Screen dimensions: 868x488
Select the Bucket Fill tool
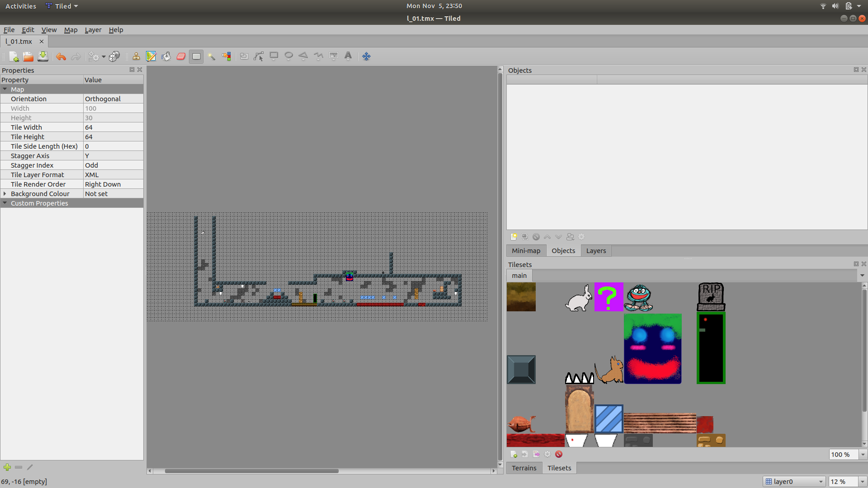tap(166, 56)
